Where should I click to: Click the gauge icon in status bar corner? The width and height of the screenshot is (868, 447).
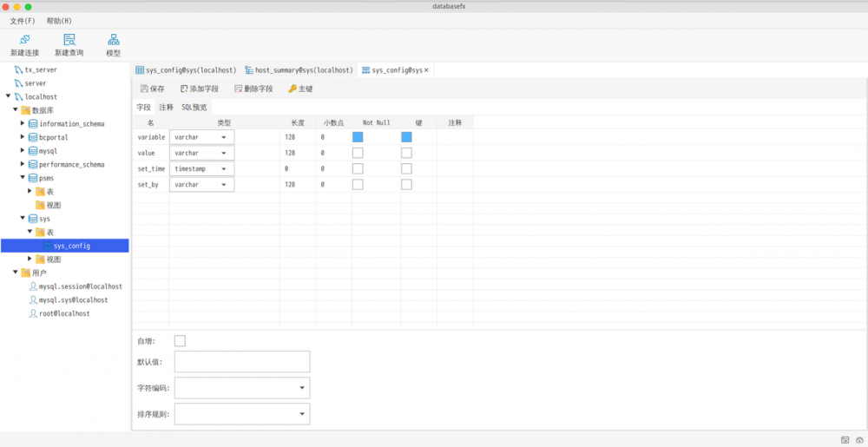click(x=859, y=440)
